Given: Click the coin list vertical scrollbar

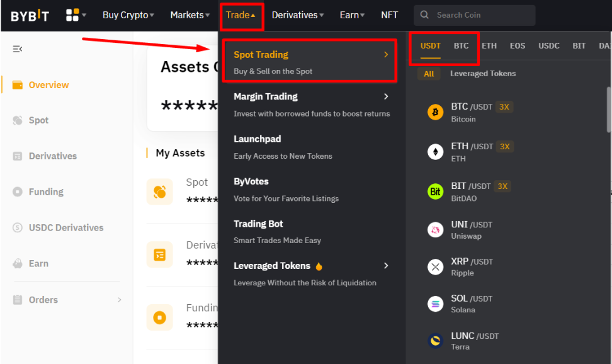Looking at the screenshot, I should pyautogui.click(x=608, y=110).
